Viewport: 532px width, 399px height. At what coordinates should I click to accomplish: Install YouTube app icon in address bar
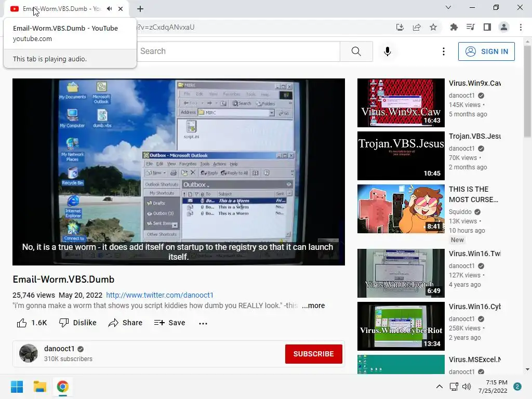pos(400,27)
